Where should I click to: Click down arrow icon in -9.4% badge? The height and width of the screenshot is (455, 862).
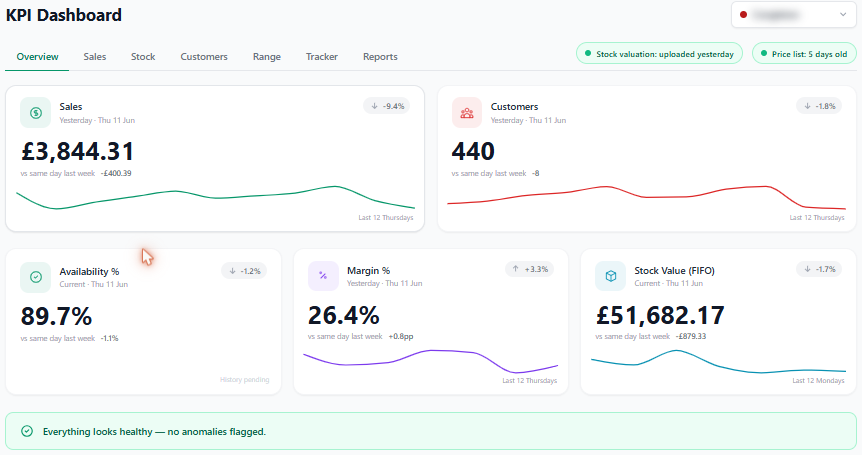tap(374, 106)
